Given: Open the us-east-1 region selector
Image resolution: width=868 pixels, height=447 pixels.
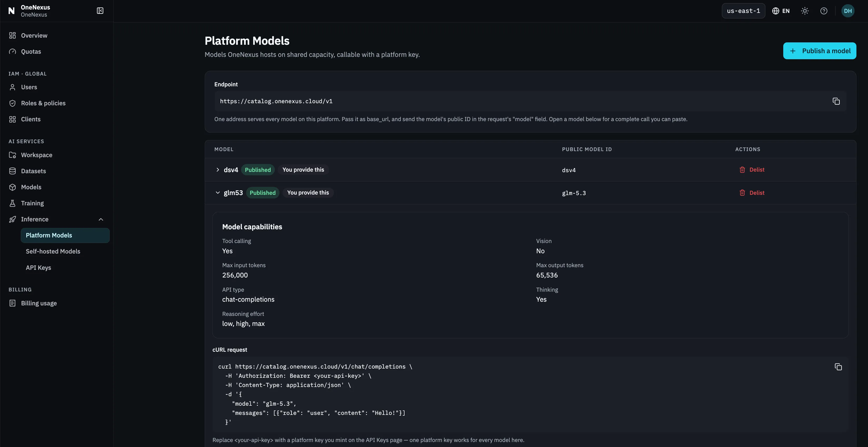Looking at the screenshot, I should 743,11.
